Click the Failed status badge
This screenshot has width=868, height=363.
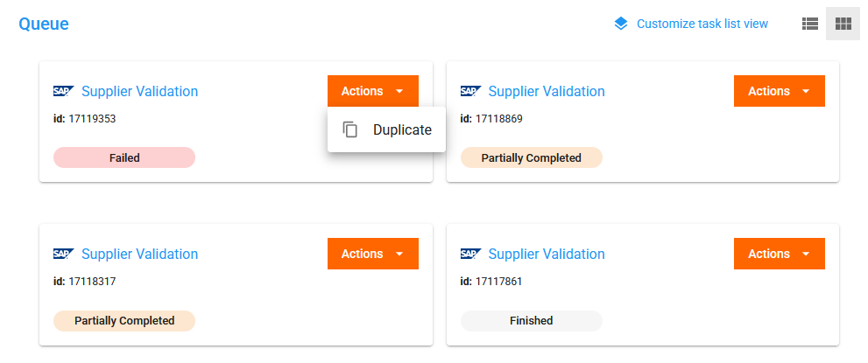[124, 157]
